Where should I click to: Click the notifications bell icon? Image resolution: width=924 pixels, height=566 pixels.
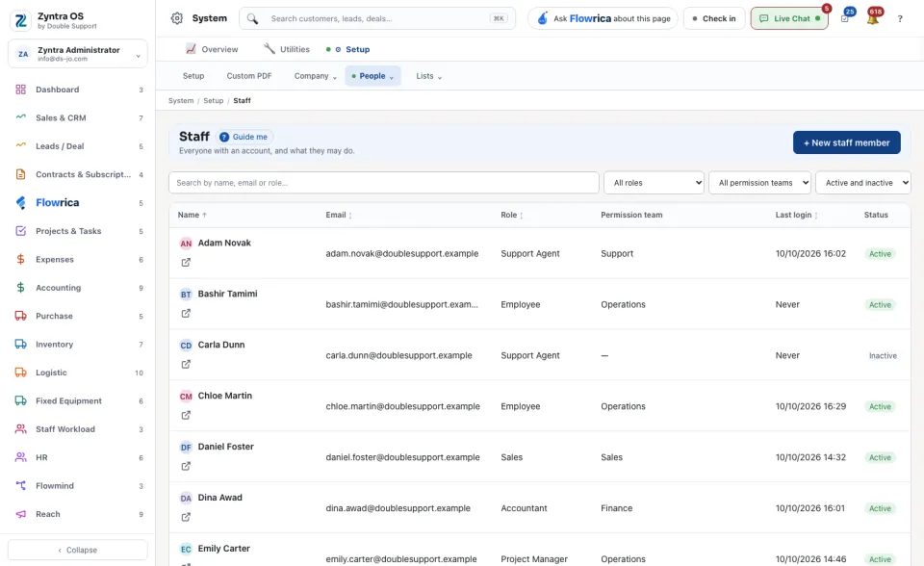873,18
